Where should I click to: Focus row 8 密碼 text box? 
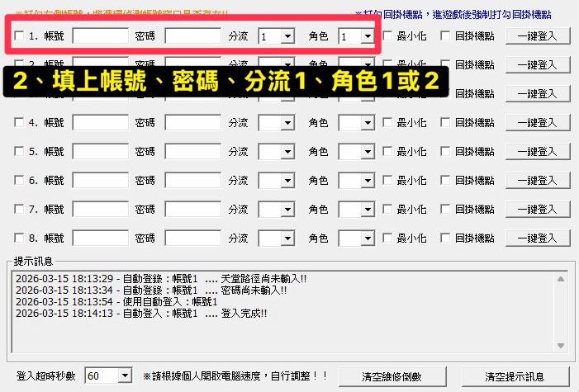coord(193,238)
